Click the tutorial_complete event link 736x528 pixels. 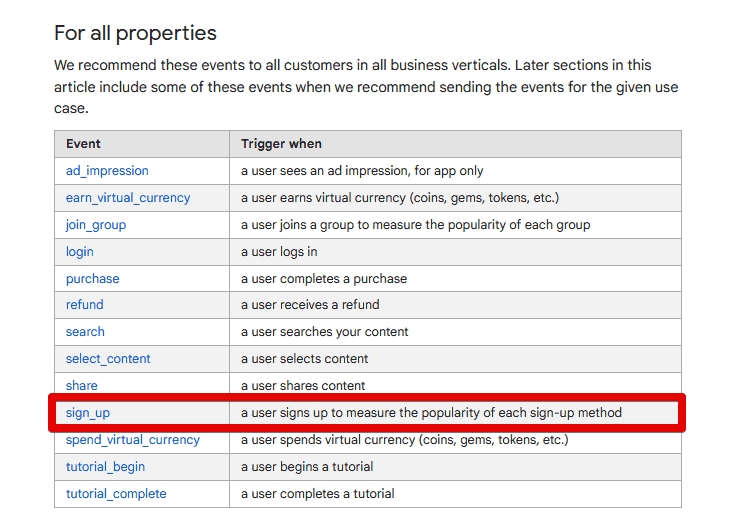pos(116,494)
